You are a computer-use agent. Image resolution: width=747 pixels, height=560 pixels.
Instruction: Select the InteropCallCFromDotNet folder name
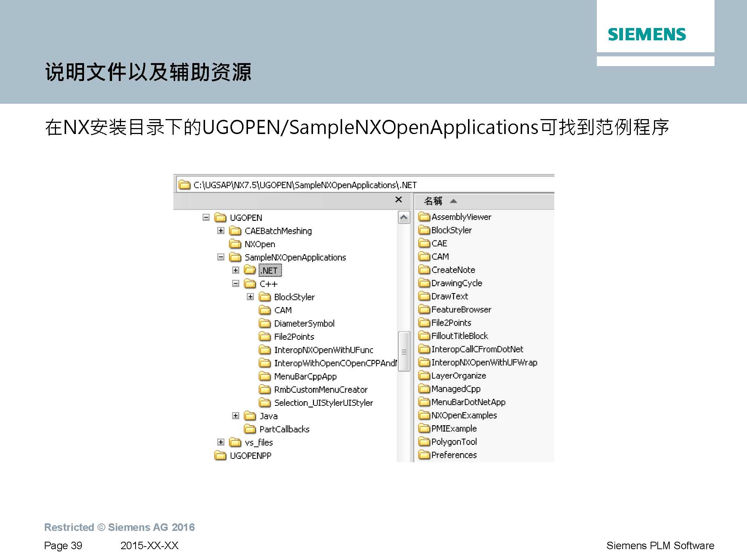click(x=477, y=349)
